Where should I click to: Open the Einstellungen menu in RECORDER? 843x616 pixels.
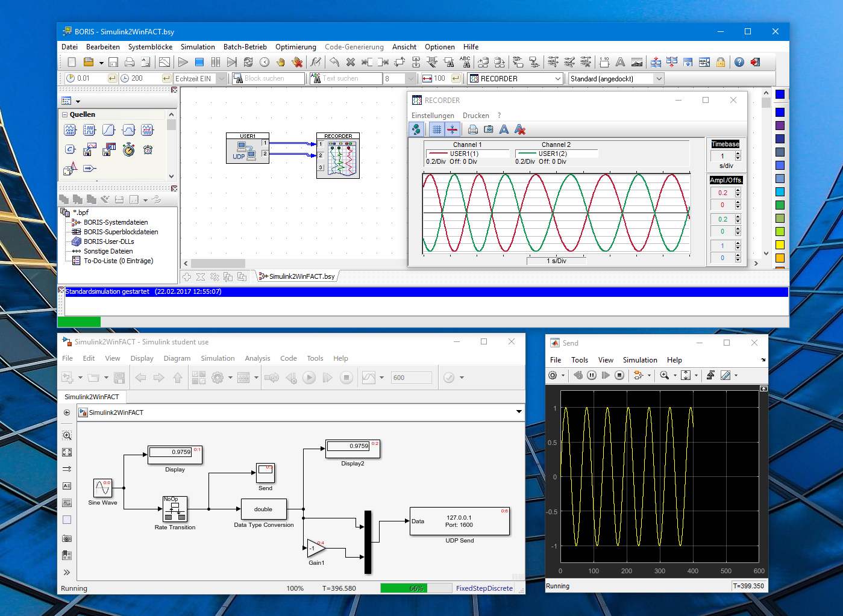point(433,116)
